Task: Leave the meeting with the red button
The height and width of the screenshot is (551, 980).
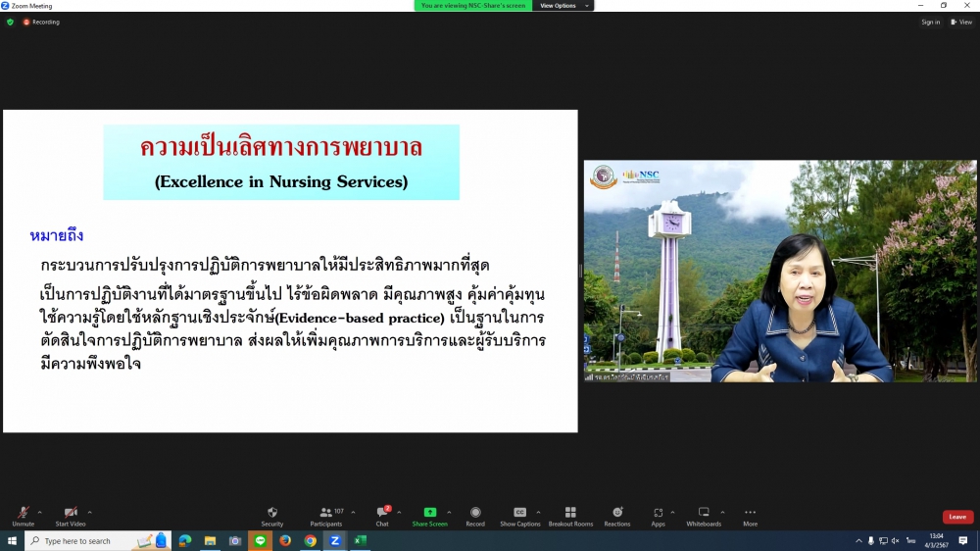Action: click(957, 517)
